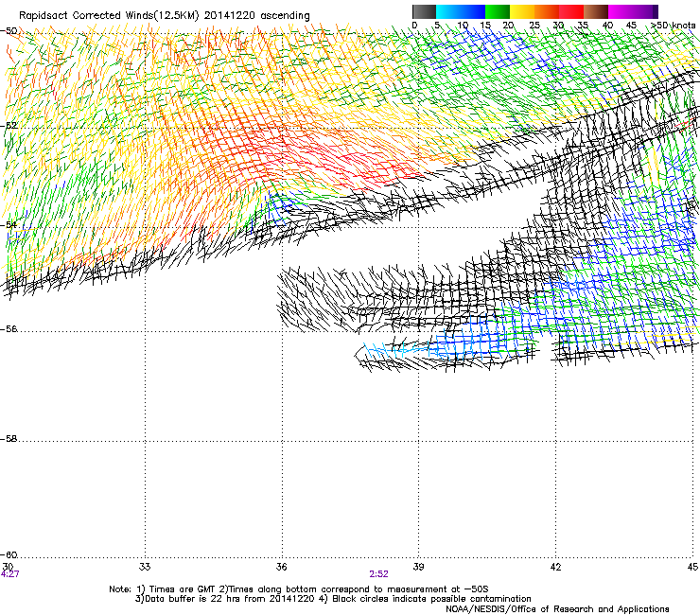Click the gray 0-5 knots legend swatch

(x=424, y=11)
